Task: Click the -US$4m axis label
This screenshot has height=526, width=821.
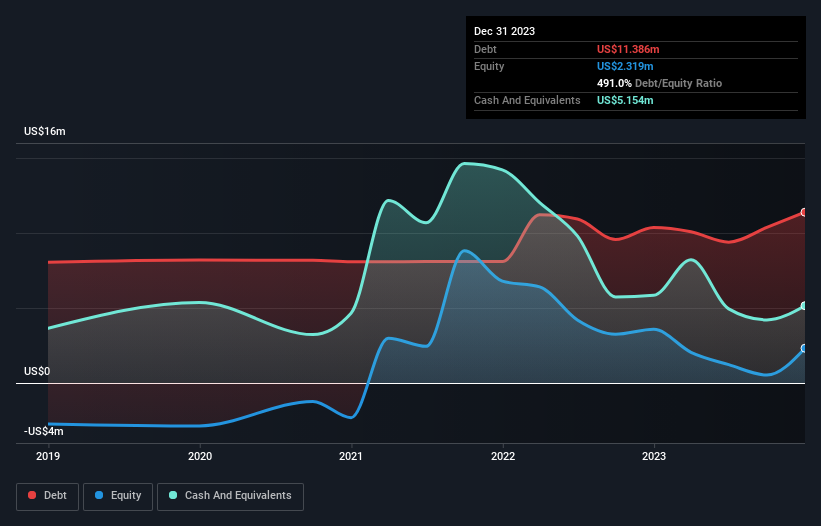Action: point(43,431)
